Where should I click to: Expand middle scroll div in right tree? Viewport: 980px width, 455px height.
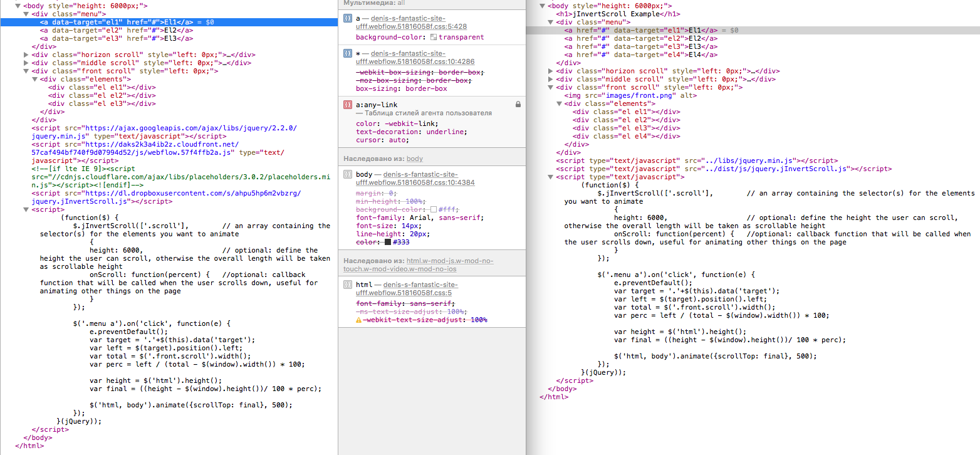pos(551,79)
